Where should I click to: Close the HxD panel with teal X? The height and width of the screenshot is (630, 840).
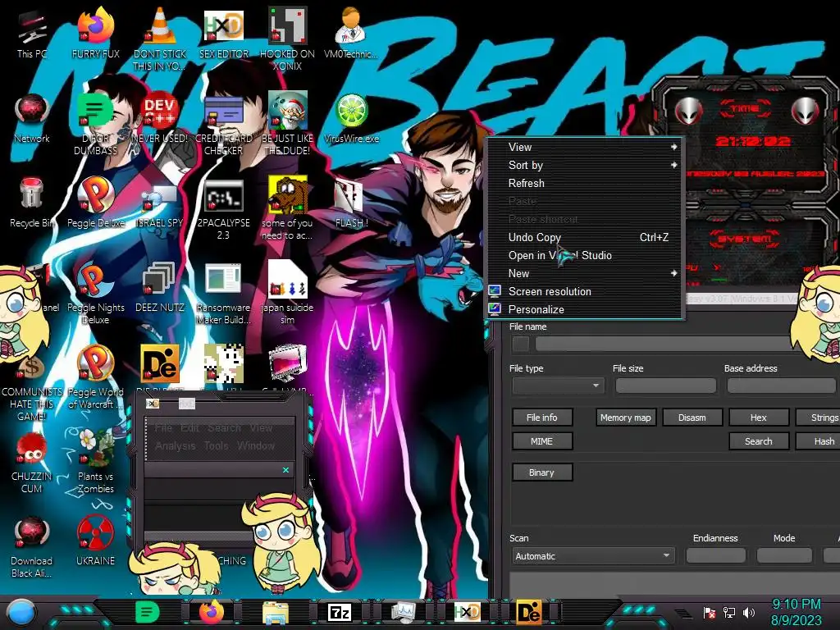click(x=285, y=470)
